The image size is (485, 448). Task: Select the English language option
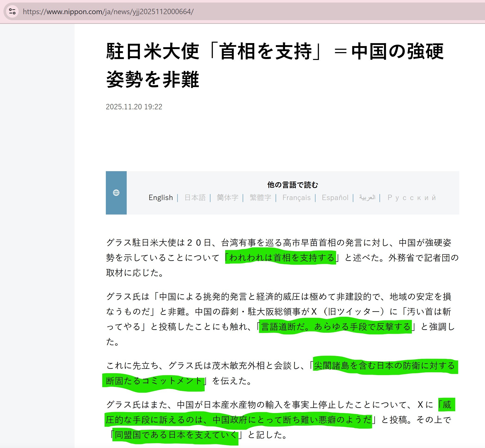[x=161, y=197]
